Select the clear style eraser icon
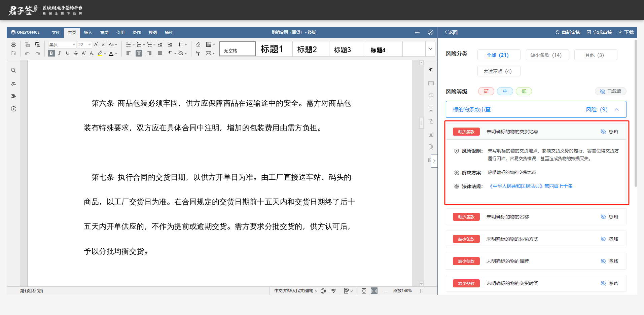 [198, 44]
